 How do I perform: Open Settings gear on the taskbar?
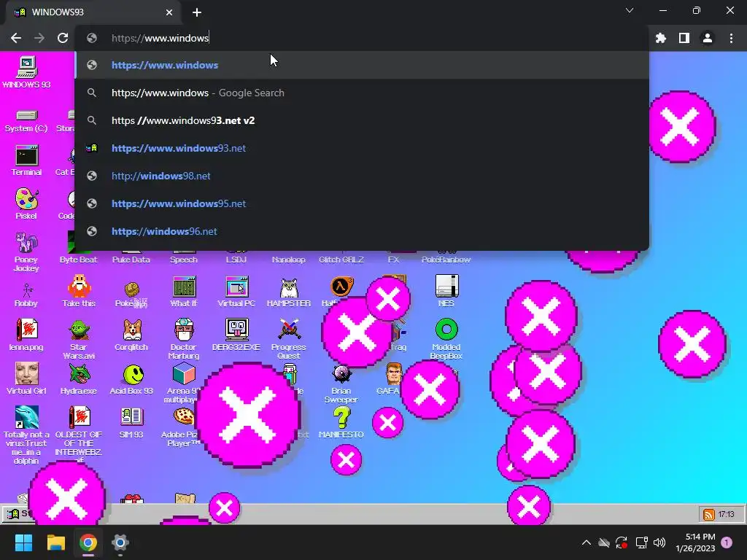tap(120, 542)
